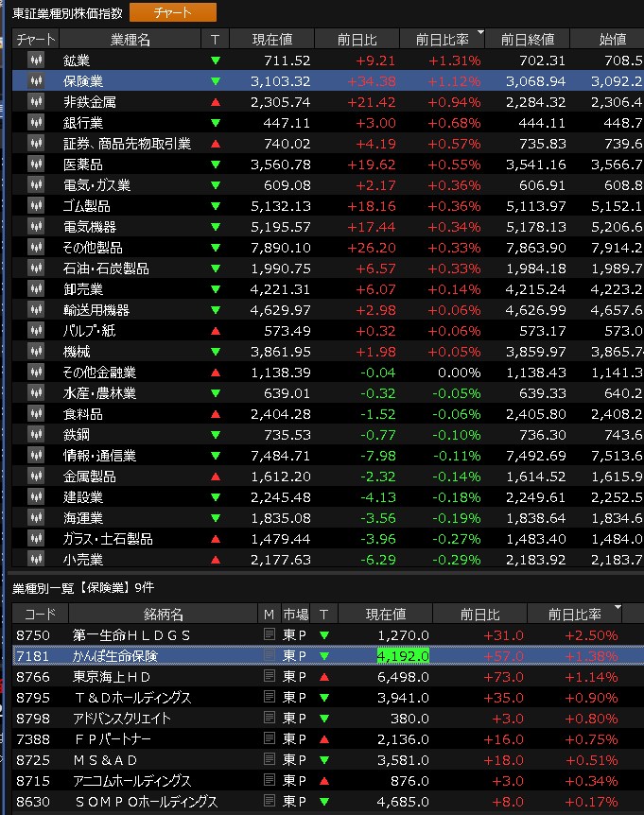644x815 pixels.
Task: Open memo icon for アドバンスクリエイト
Action: click(x=270, y=718)
